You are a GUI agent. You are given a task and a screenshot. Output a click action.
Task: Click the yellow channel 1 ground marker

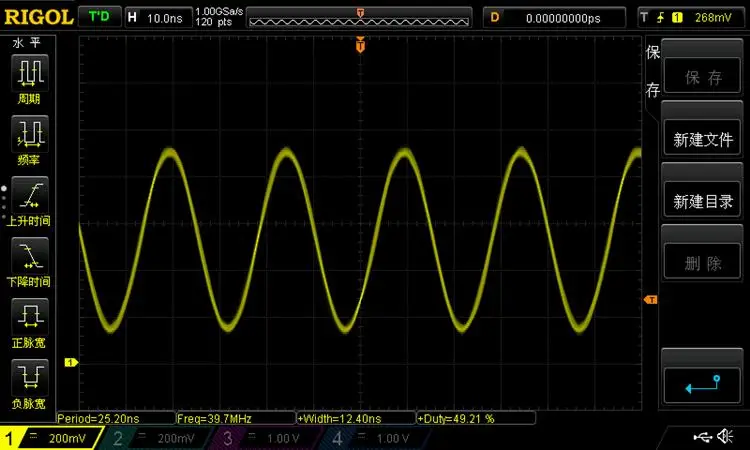71,362
